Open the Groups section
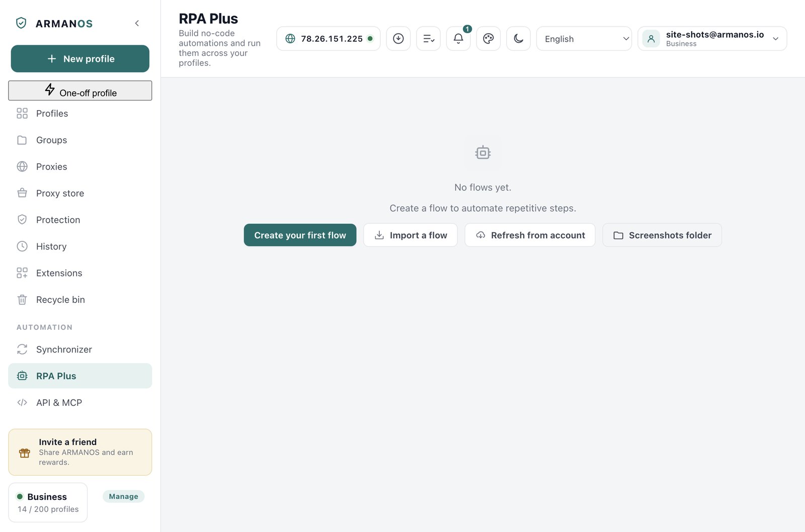This screenshot has height=532, width=805. (80, 140)
